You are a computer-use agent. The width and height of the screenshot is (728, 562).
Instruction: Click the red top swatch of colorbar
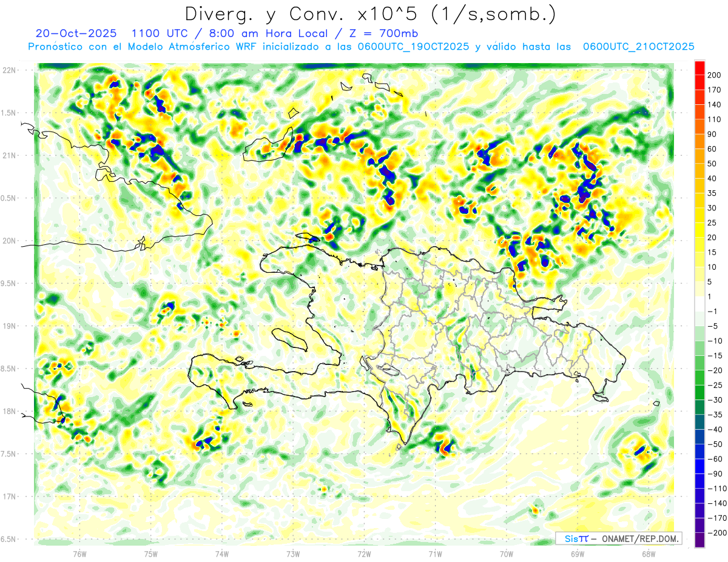click(699, 67)
